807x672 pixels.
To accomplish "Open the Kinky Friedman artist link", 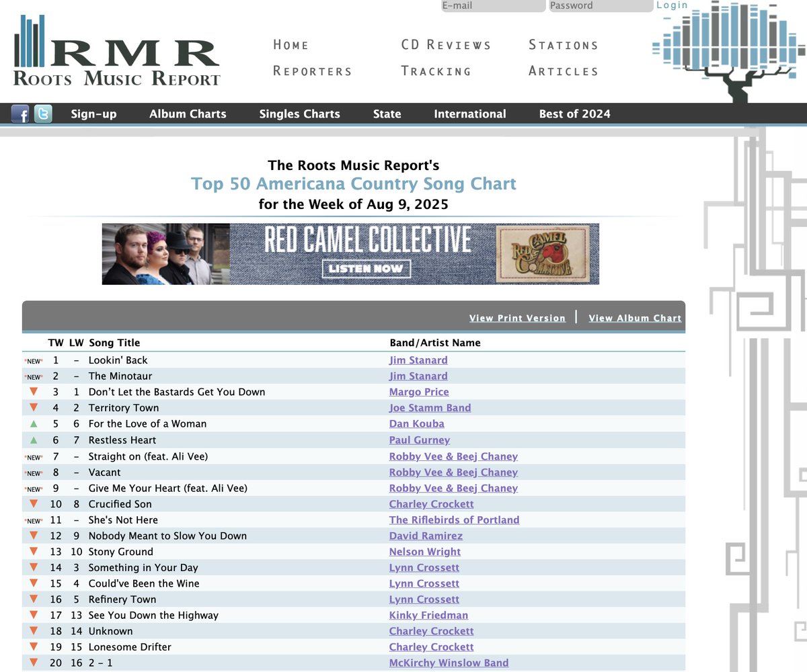I will [x=428, y=616].
